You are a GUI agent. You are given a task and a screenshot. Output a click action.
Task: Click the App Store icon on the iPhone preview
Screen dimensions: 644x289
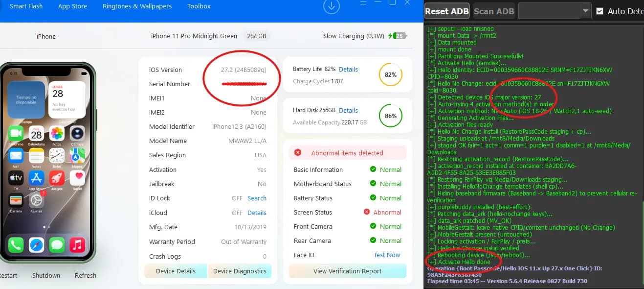(36, 178)
